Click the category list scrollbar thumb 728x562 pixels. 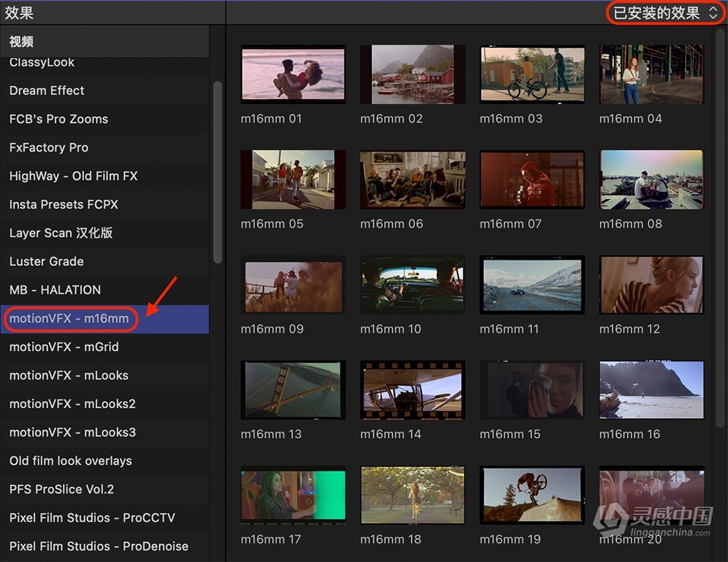click(217, 173)
